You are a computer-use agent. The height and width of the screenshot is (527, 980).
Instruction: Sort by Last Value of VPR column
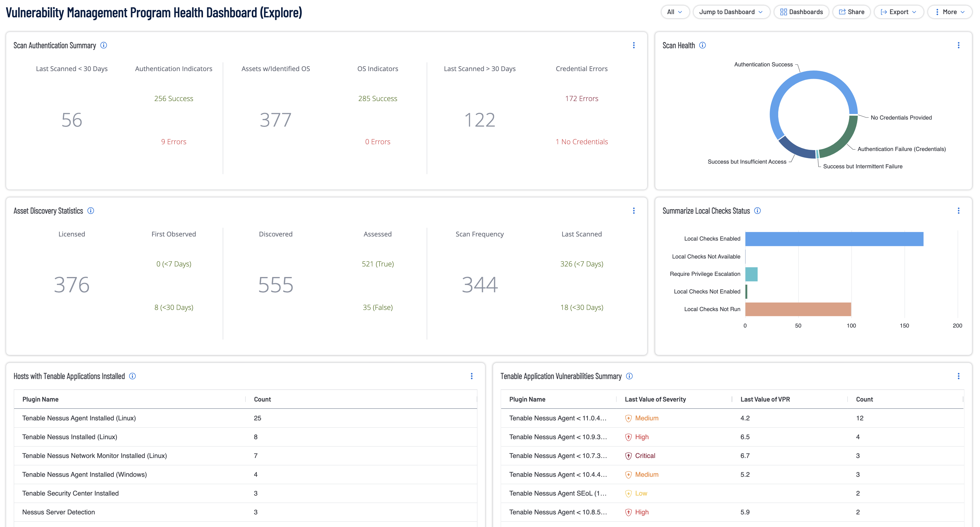(765, 399)
